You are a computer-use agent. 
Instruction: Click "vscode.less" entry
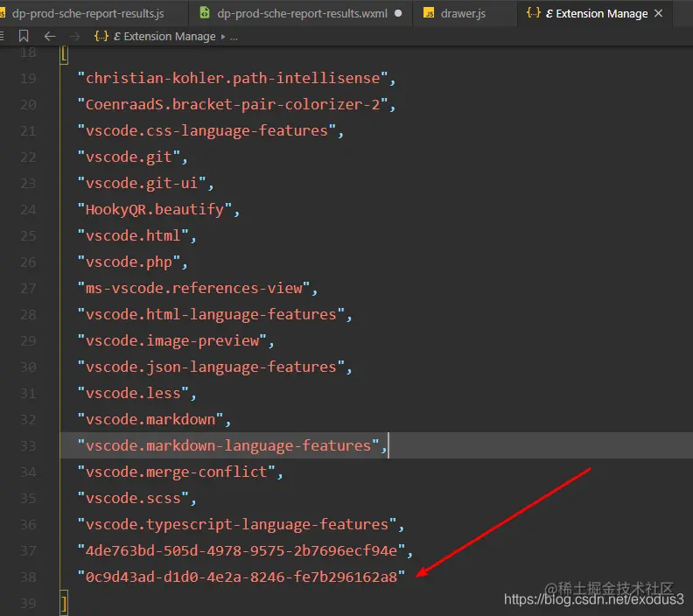[134, 393]
